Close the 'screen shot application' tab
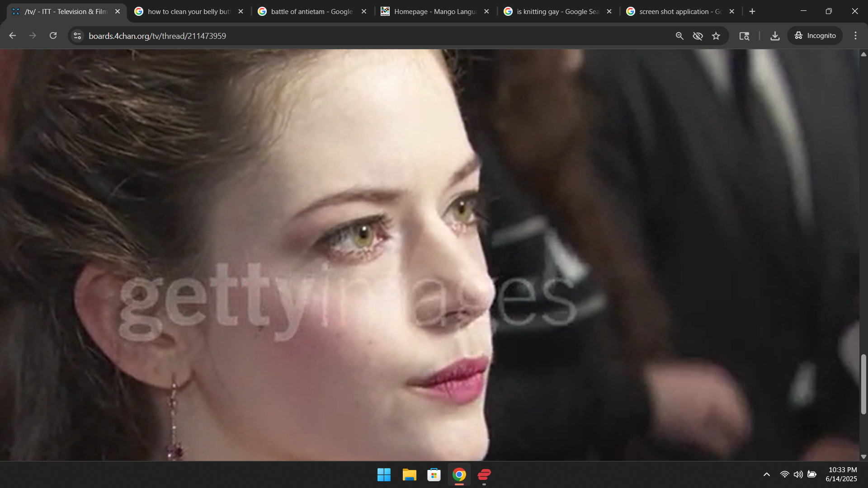Image resolution: width=868 pixels, height=488 pixels. [732, 12]
